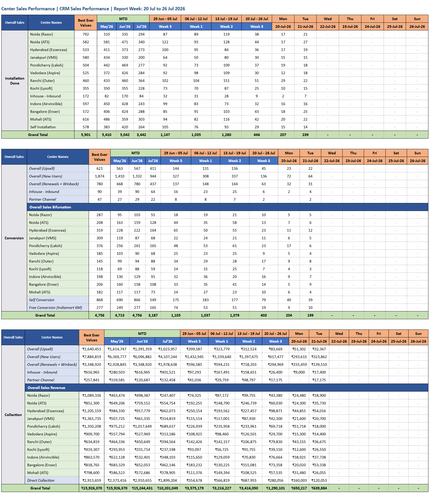This screenshot has height=500, width=430.
Task: Click 'Overall Sales Bifurcation' band header
Action: tap(228, 207)
